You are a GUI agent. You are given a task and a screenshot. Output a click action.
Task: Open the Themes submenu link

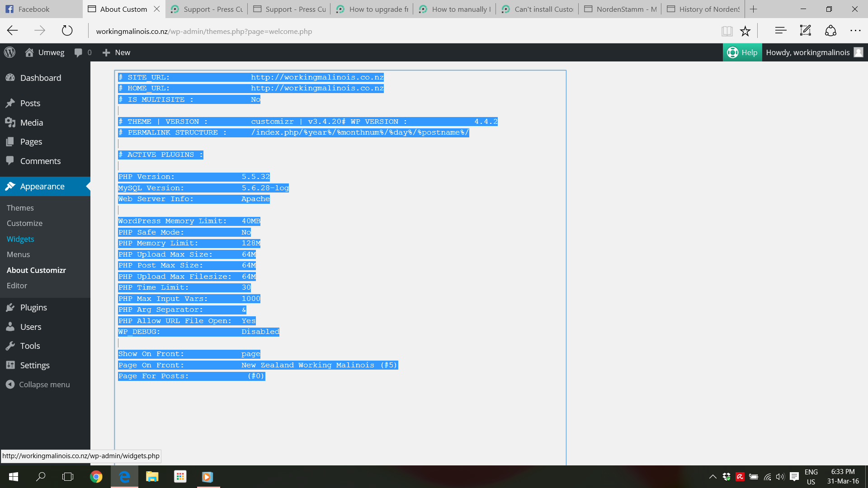(20, 208)
